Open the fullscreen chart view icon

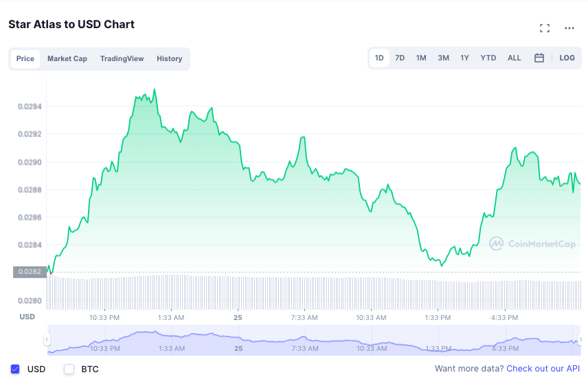tap(545, 28)
